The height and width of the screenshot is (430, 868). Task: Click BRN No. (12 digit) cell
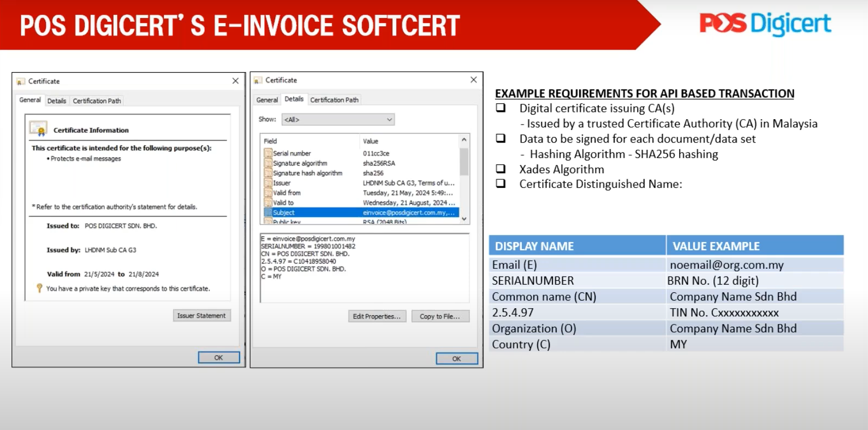click(755, 281)
